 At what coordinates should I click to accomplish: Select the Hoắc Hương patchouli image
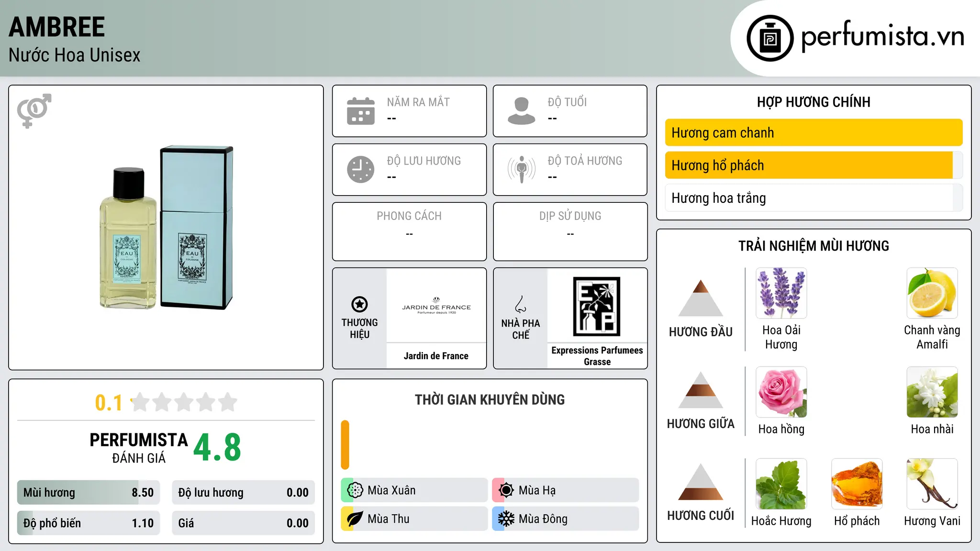[x=781, y=484]
